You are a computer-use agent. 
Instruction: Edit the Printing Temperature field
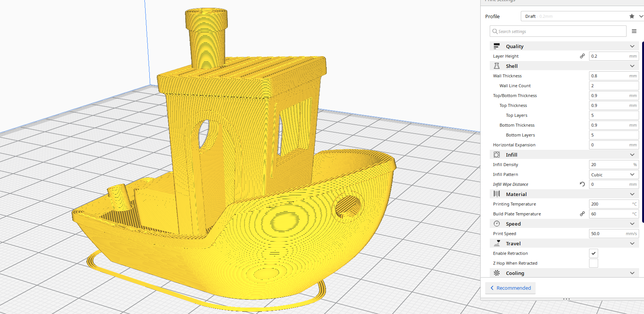coord(614,204)
